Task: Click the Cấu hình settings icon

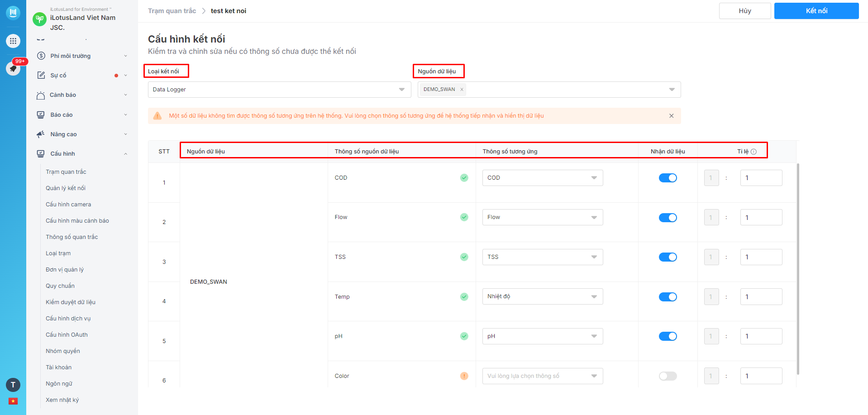Action: click(x=41, y=153)
